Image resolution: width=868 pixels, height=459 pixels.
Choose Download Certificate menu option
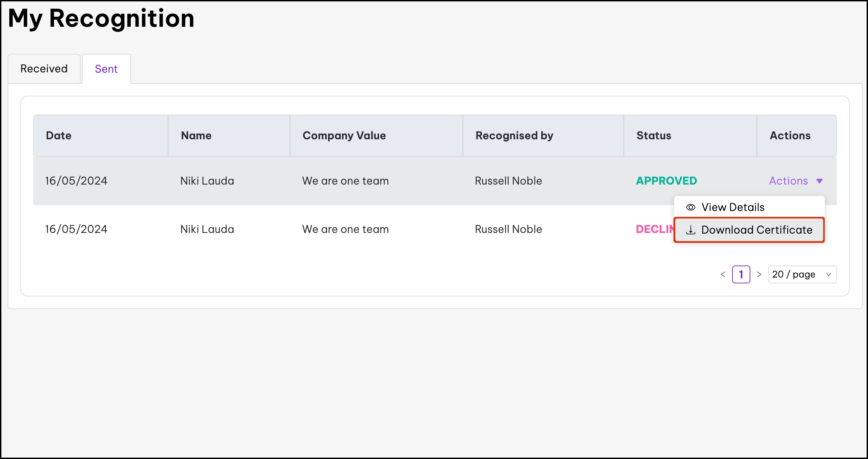click(x=756, y=230)
